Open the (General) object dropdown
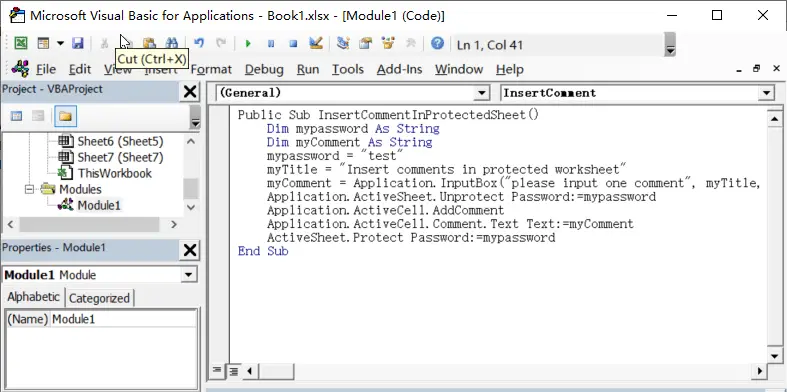The width and height of the screenshot is (787, 392). [482, 93]
